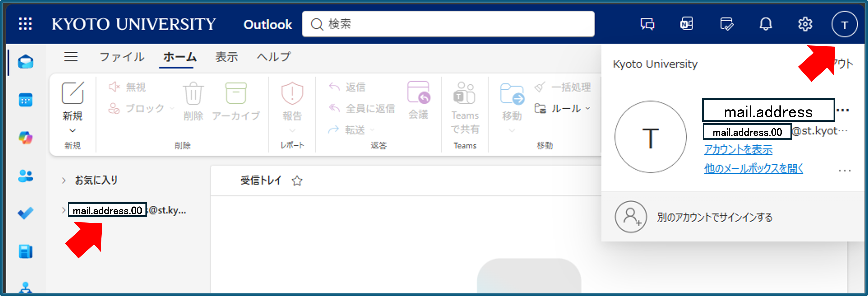Open To Do checkmark app
Viewport: 868px width, 296px height.
(x=26, y=213)
